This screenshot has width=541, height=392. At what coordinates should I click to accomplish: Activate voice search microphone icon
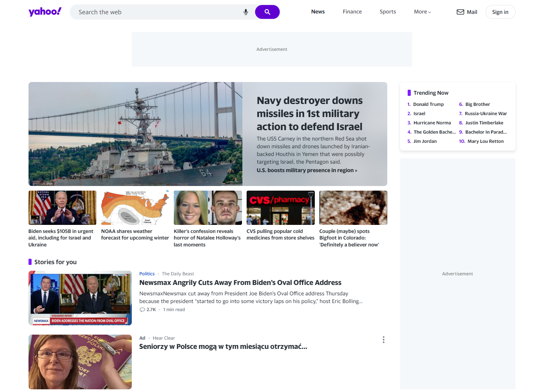tap(246, 12)
